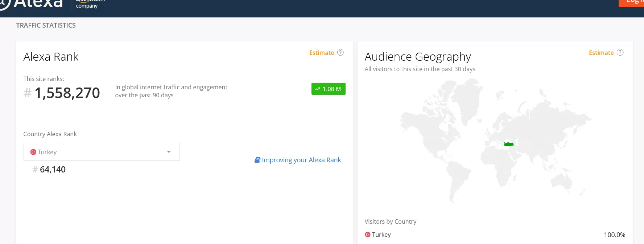Open the Improving your Alexa Rank link
Viewport: 644px width, 244px height.
point(298,160)
